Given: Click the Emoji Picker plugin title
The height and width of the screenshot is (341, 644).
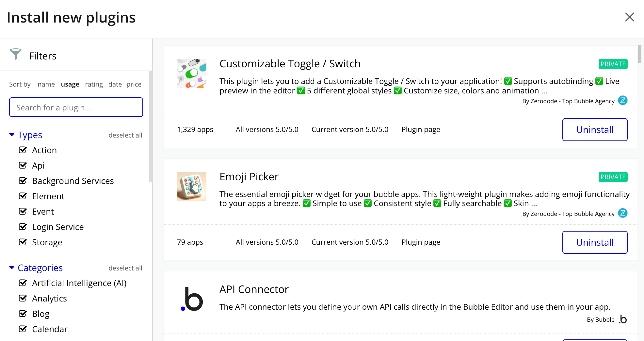Looking at the screenshot, I should tap(249, 177).
